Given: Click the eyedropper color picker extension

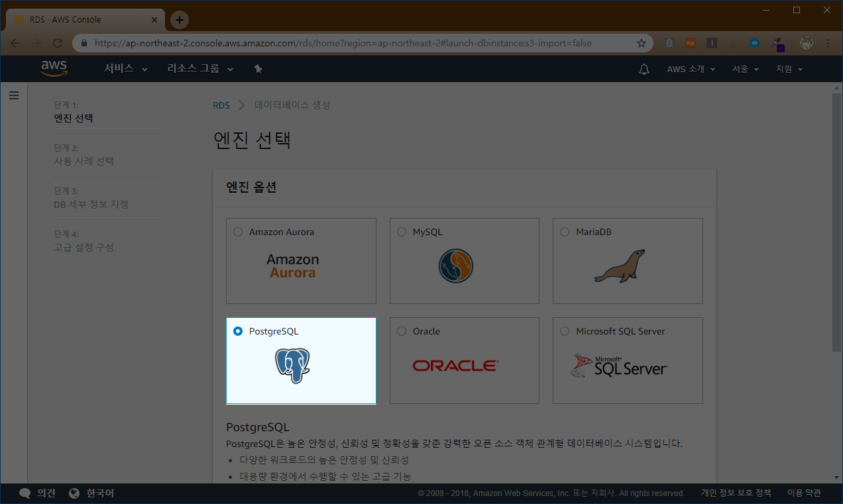Looking at the screenshot, I should (x=778, y=44).
